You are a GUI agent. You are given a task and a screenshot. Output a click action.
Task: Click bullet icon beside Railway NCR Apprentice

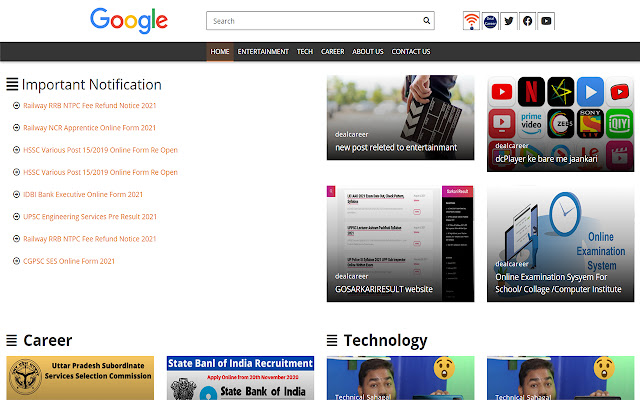16,128
